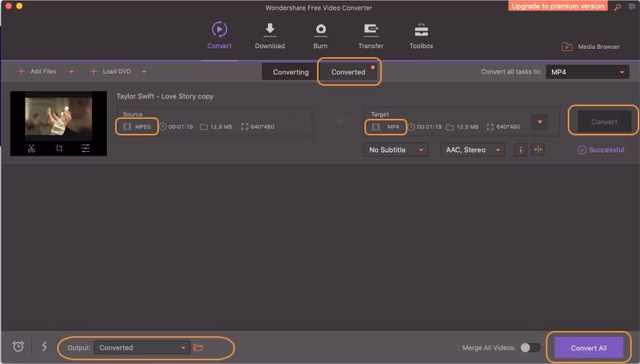Click the crop icon under thumbnail

click(59, 148)
